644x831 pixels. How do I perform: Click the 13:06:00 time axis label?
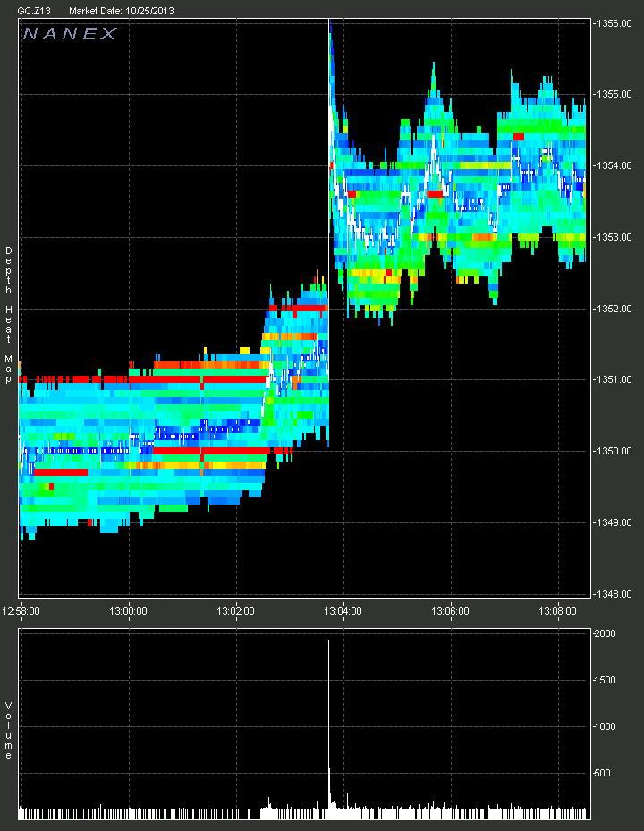(450, 611)
